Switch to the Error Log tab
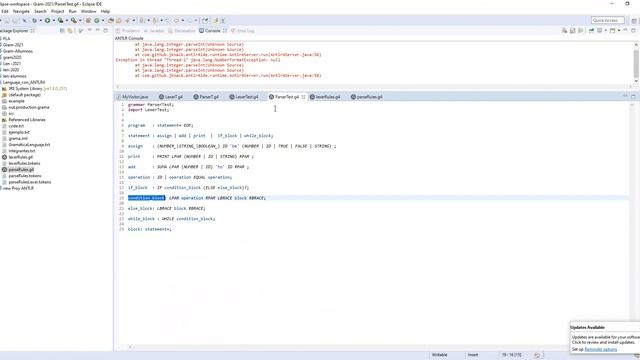Viewport: 640px width, 360px height. [x=243, y=31]
